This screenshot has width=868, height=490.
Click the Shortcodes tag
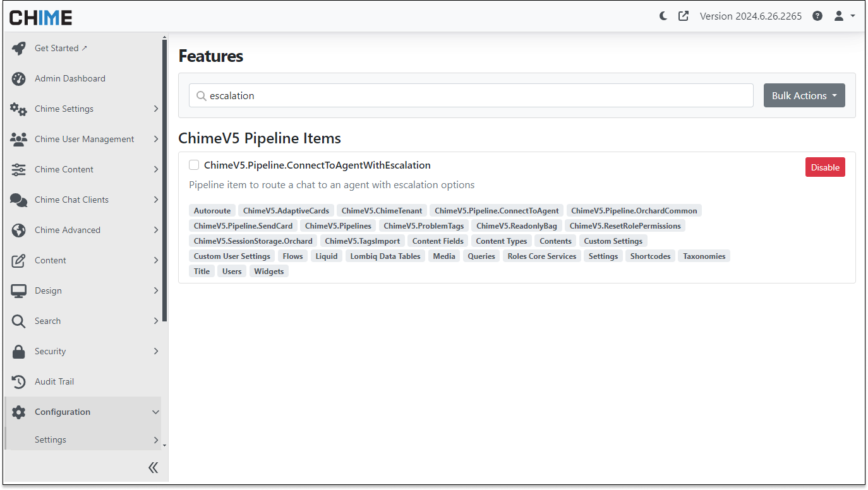click(x=650, y=256)
